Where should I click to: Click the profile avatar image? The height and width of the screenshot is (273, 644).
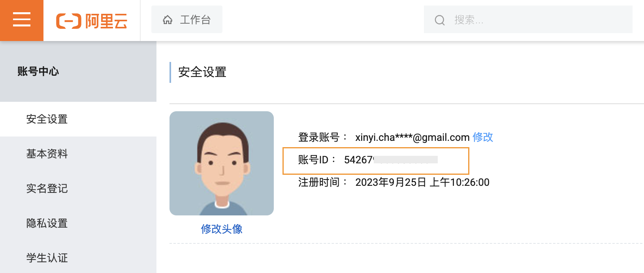pyautogui.click(x=222, y=163)
